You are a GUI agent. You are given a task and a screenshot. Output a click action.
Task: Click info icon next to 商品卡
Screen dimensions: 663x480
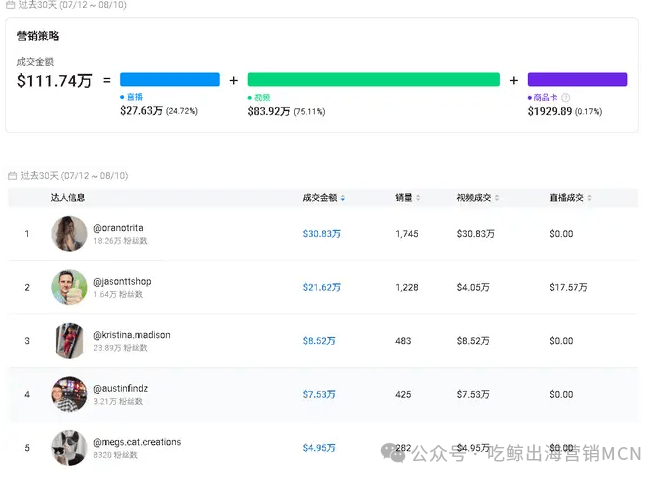click(x=566, y=98)
